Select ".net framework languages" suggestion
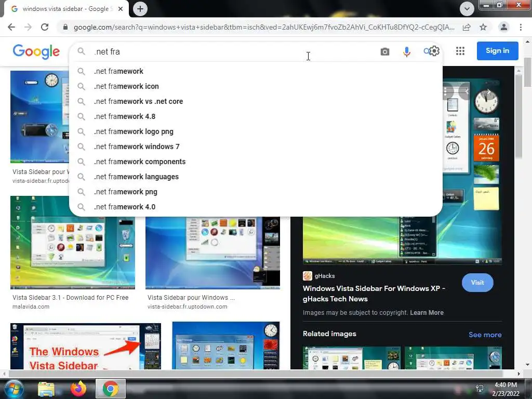 tap(256, 177)
